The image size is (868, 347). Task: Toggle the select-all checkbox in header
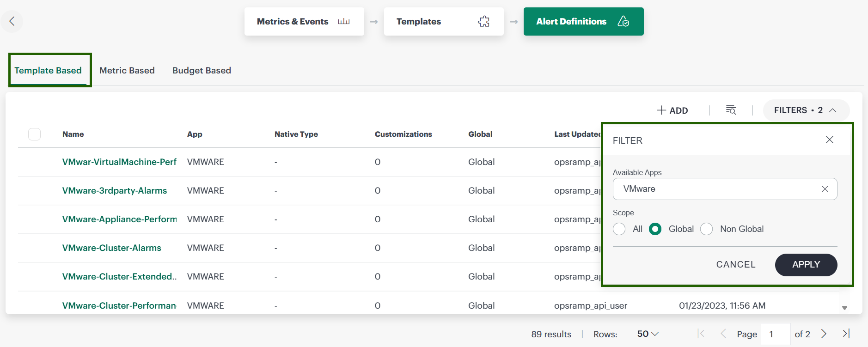coord(35,134)
